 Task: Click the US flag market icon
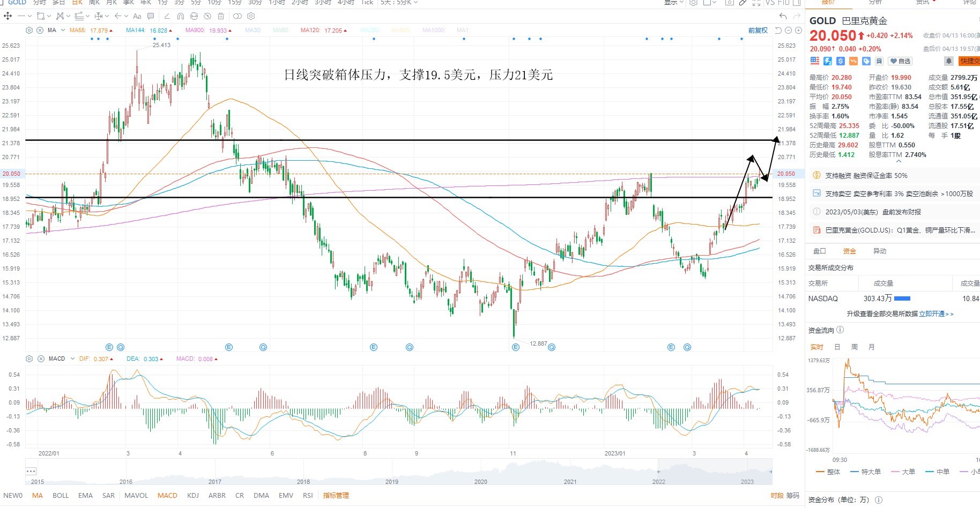[815, 61]
